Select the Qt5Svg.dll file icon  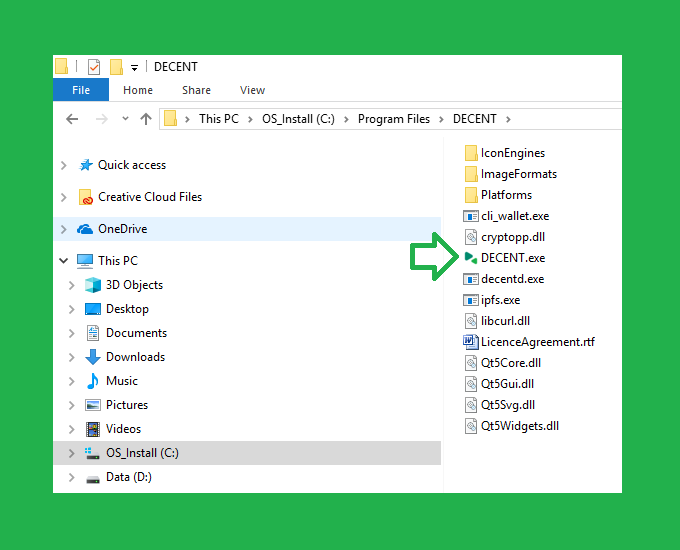(x=471, y=405)
